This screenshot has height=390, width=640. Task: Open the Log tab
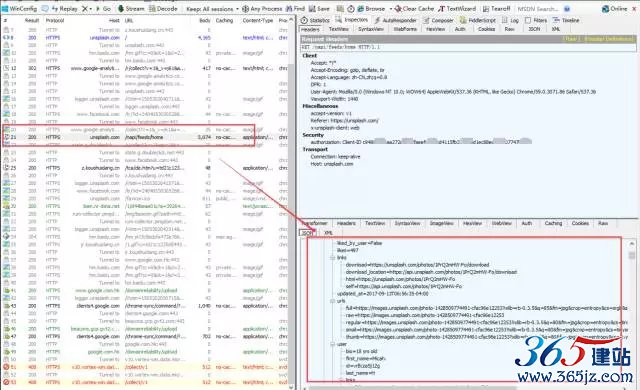pos(510,20)
